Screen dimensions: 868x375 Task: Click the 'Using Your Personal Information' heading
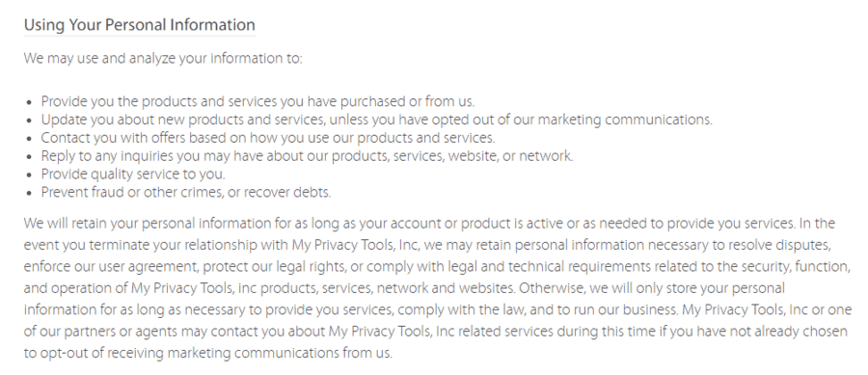pyautogui.click(x=140, y=25)
